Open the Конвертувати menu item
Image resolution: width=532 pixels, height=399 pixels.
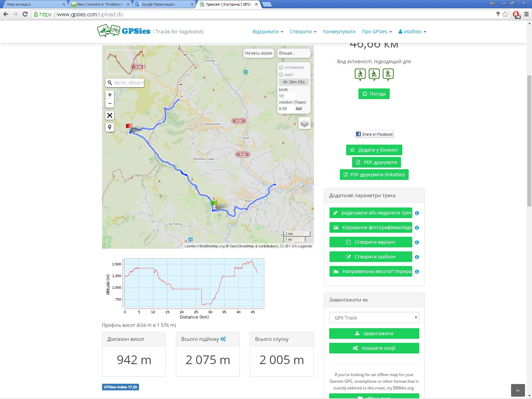tap(339, 32)
